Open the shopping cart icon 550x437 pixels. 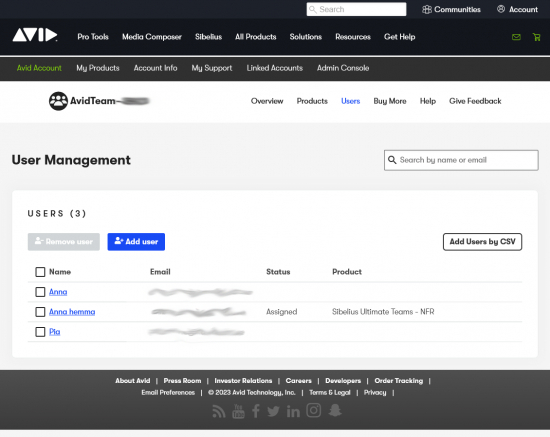[x=536, y=37]
